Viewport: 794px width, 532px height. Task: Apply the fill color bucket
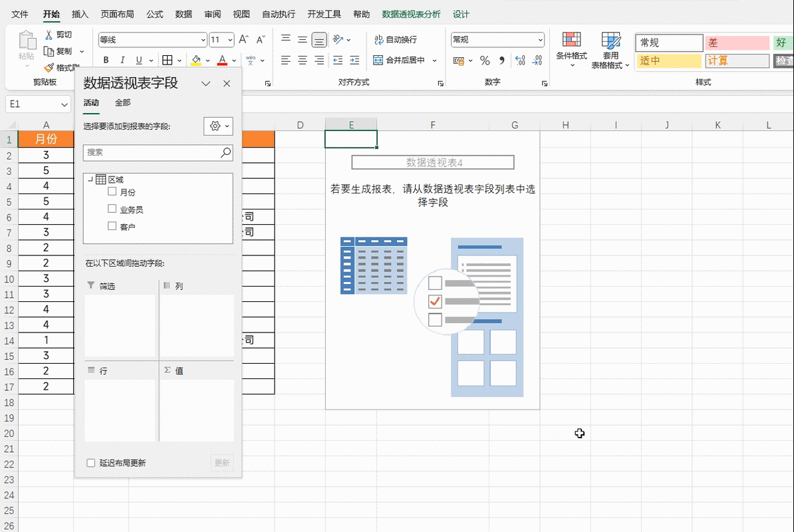coord(196,61)
